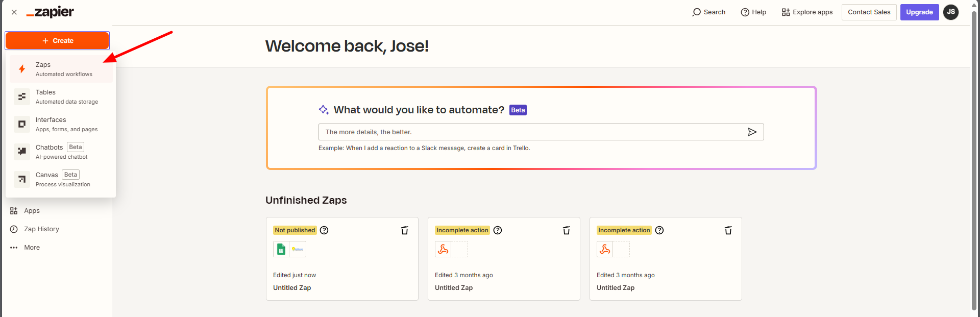Select Tables automated data storage entry

(61, 96)
